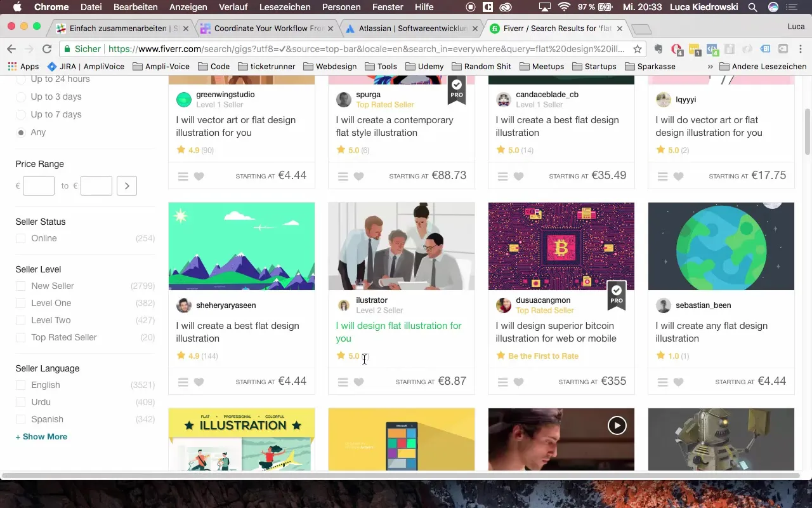The image size is (812, 508).
Task: Open the Apps bookmarks grid icon
Action: coord(11,66)
